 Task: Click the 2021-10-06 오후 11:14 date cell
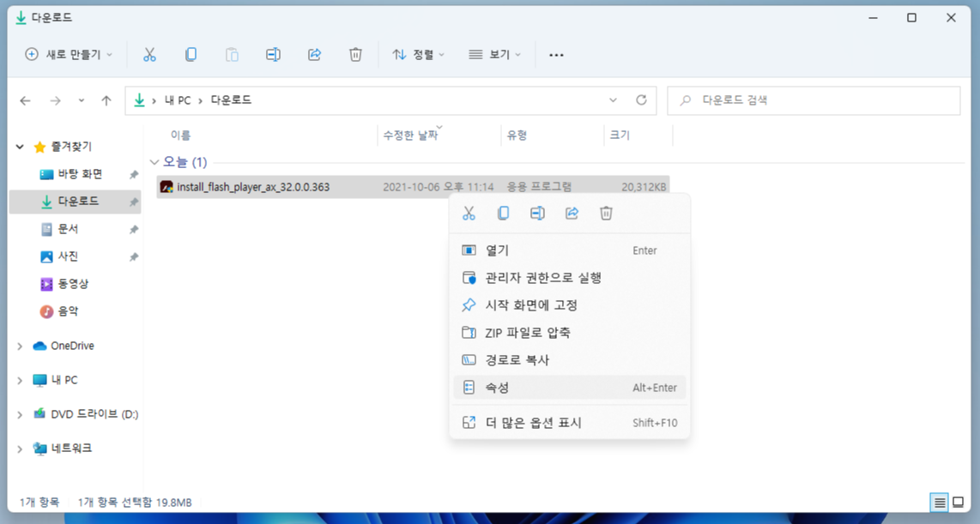(439, 187)
